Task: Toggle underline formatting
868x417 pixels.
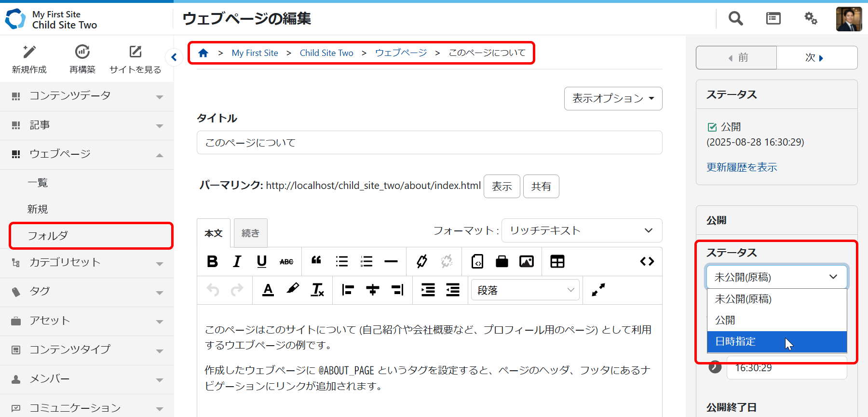Action: tap(262, 261)
